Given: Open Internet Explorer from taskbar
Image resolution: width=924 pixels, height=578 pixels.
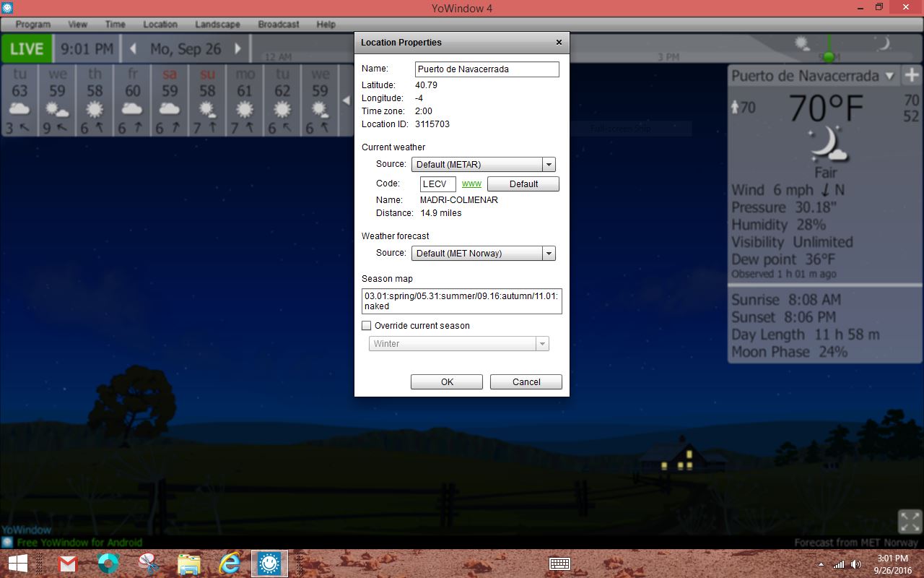Looking at the screenshot, I should click(230, 564).
